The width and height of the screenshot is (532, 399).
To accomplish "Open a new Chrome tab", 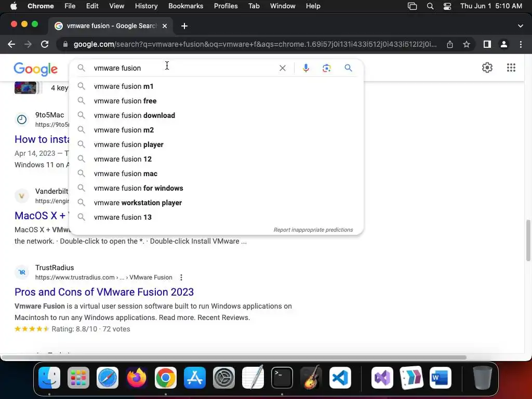I will coord(184,26).
